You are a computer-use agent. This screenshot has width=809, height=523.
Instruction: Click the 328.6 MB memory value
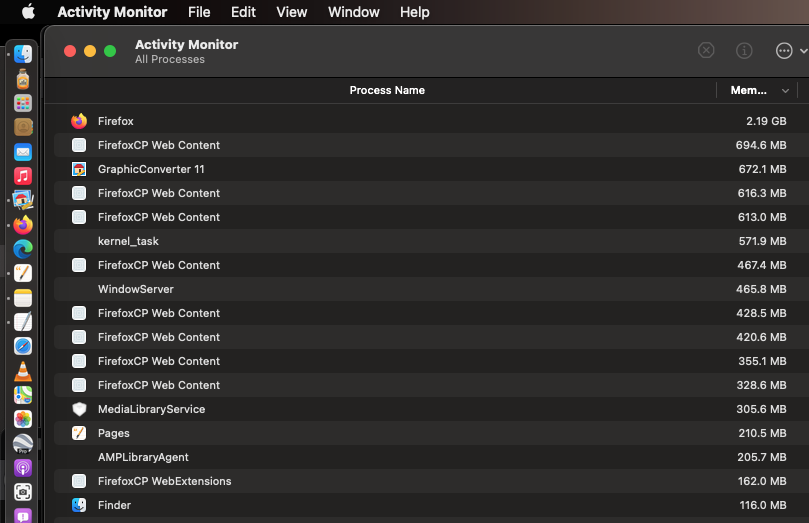click(761, 385)
